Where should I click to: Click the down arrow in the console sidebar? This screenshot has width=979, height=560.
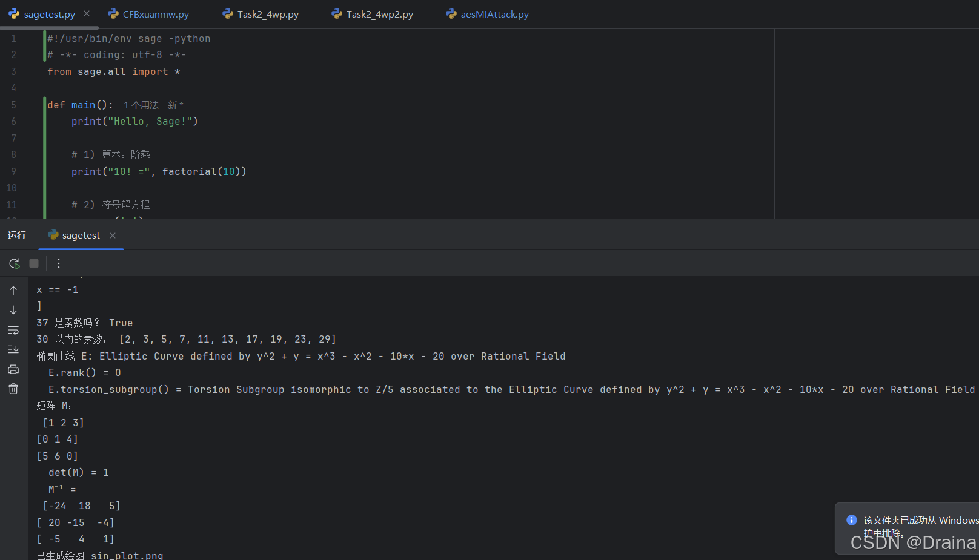(13, 310)
